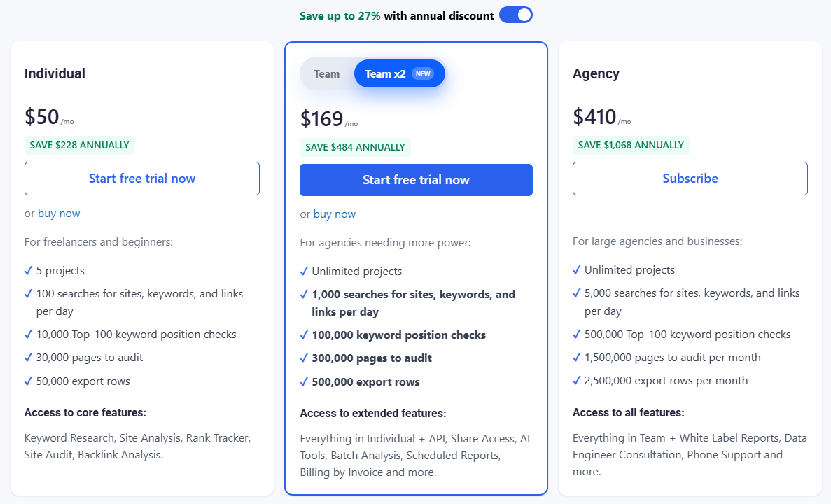Click the SAVE $1,068 ANNUALLY badge
Viewport: 831px width, 504px height.
pos(631,145)
